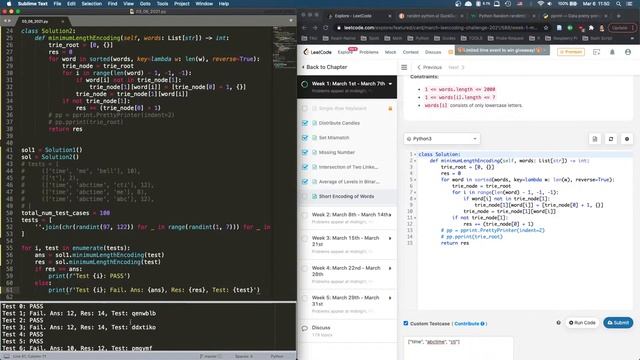Click the Chrome forward arrow

pos(315,28)
